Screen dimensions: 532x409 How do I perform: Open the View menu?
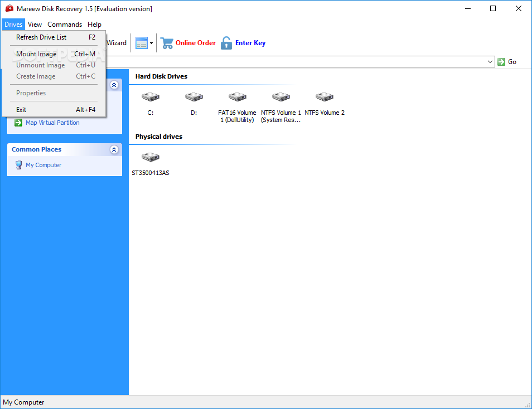click(35, 25)
